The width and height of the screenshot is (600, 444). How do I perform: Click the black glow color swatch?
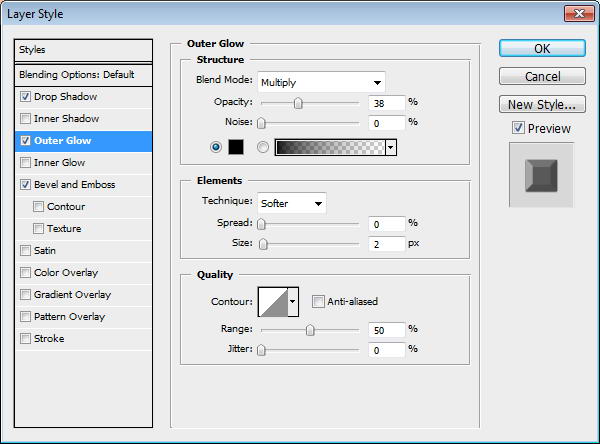[x=236, y=147]
